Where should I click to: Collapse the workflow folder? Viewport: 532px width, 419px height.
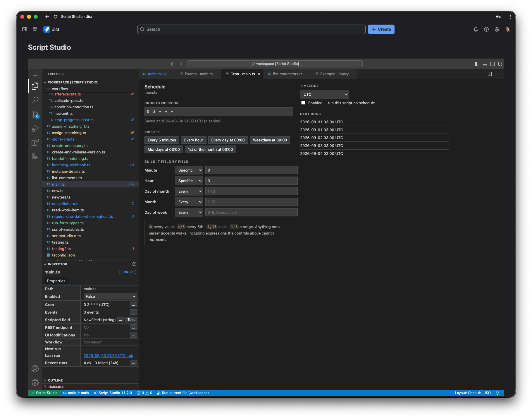pyautogui.click(x=60, y=89)
